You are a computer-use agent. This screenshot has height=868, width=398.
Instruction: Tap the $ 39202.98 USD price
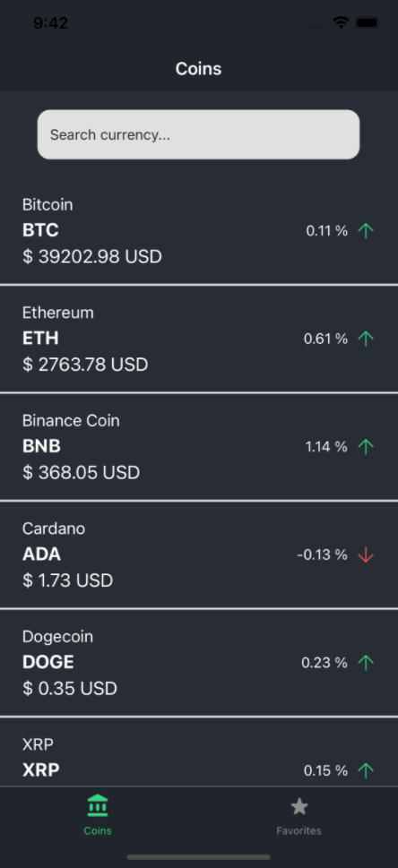point(92,257)
